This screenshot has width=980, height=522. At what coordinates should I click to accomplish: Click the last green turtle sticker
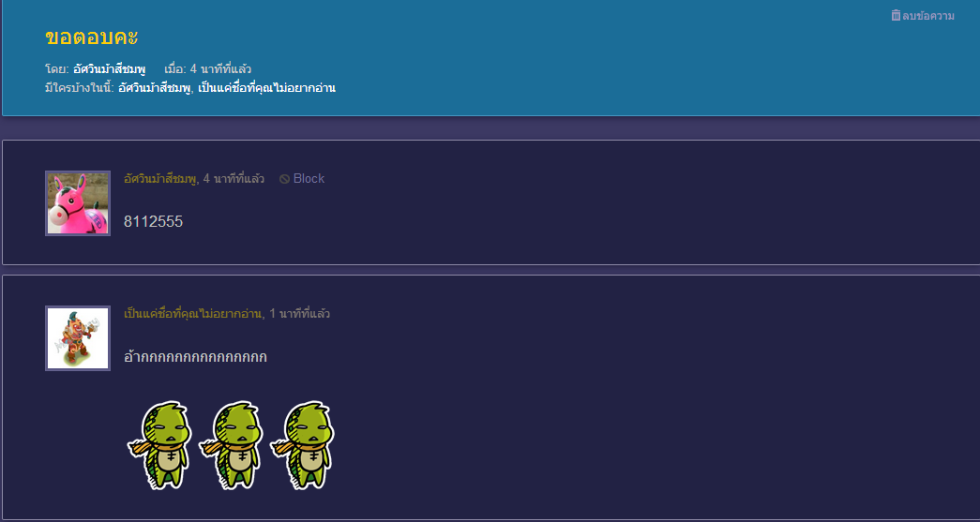(302, 445)
